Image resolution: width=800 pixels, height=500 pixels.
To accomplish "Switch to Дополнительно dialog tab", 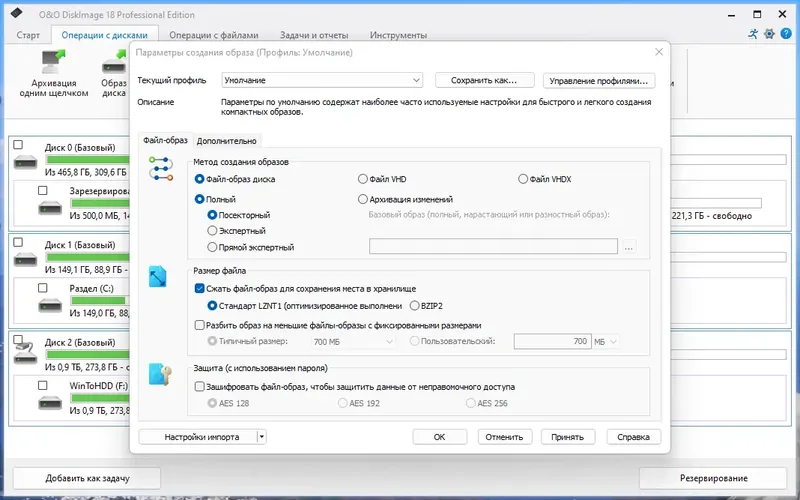I will click(227, 141).
